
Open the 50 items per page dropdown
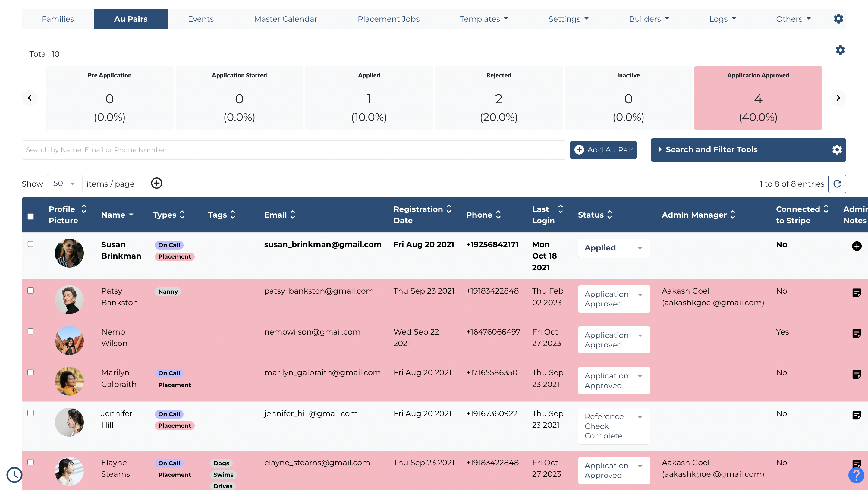64,184
